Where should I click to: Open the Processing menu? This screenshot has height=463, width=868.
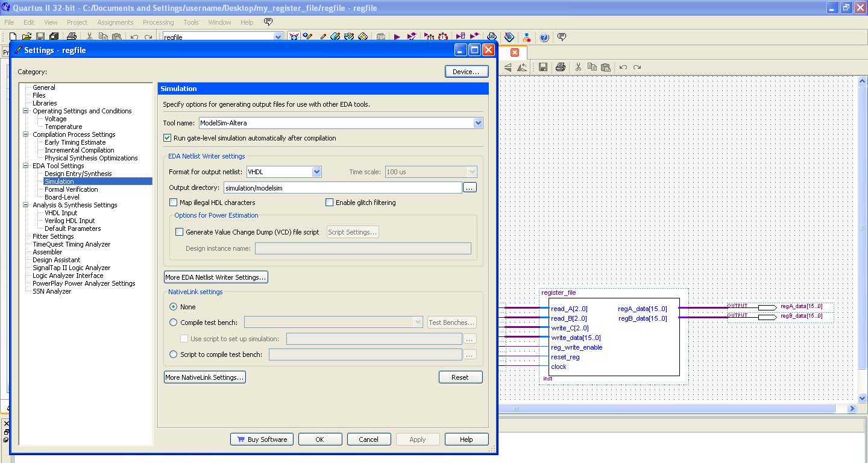159,22
